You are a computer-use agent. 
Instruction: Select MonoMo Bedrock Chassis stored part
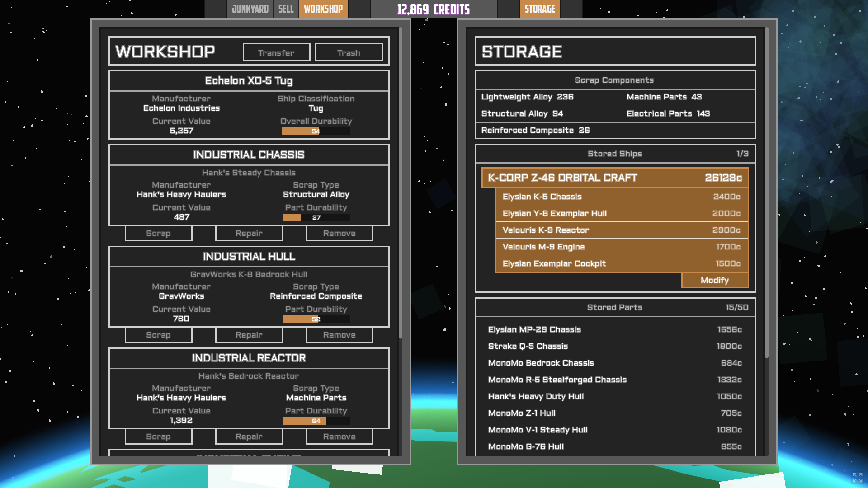pyautogui.click(x=615, y=363)
